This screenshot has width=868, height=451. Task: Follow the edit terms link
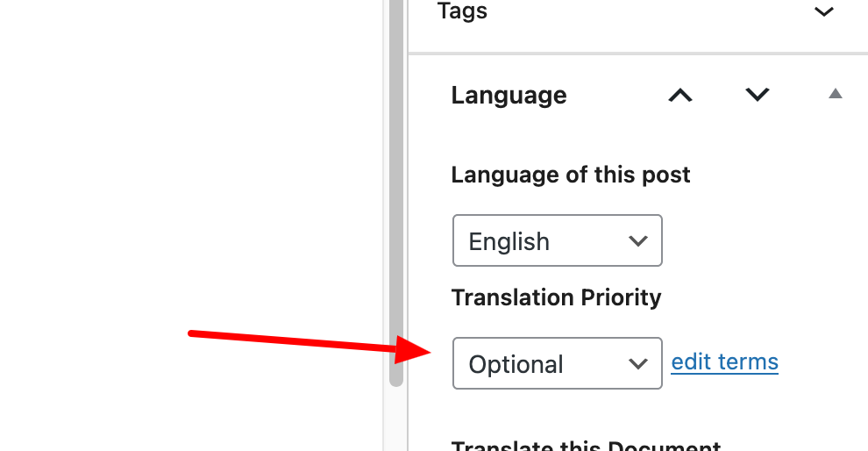click(x=724, y=362)
